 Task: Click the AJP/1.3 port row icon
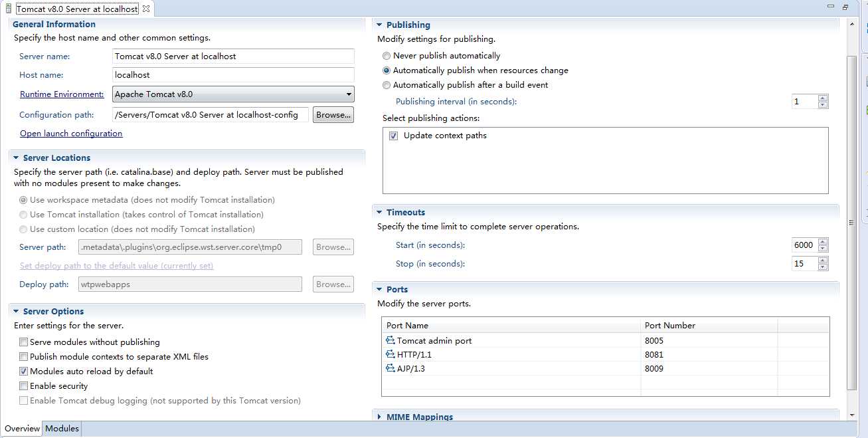(x=390, y=368)
